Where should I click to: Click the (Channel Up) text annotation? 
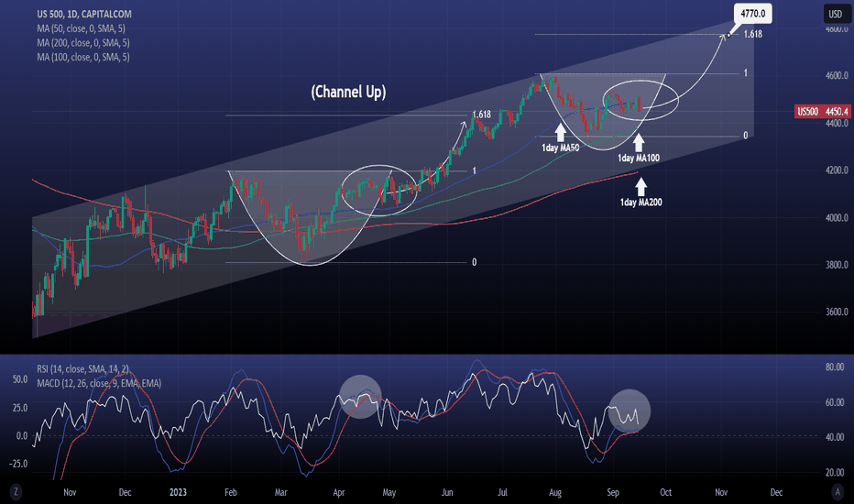coord(348,92)
